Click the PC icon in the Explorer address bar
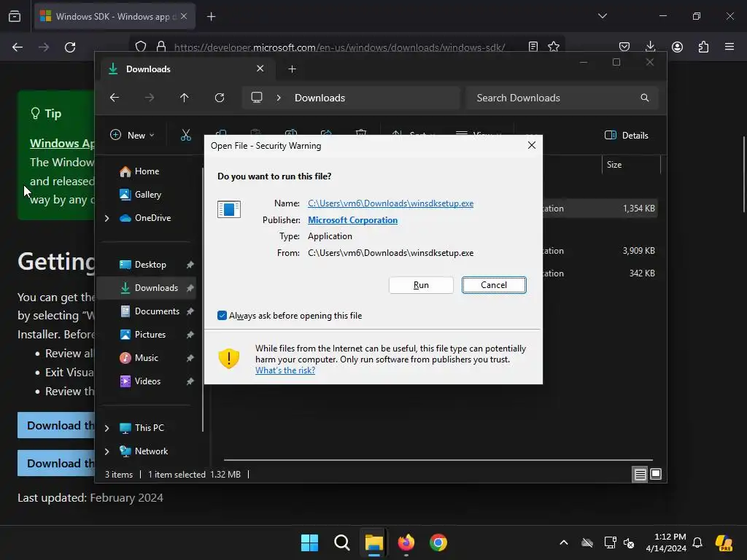Screen dimensions: 747x560 click(257, 98)
